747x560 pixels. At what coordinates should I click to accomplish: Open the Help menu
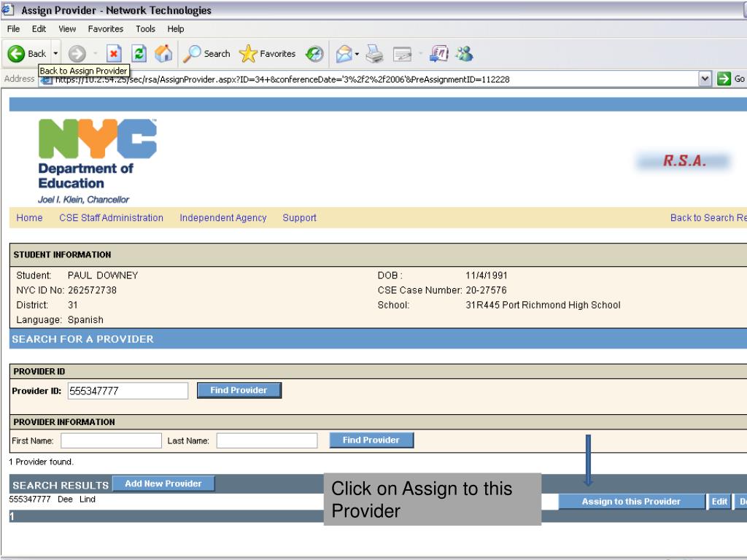tap(175, 29)
